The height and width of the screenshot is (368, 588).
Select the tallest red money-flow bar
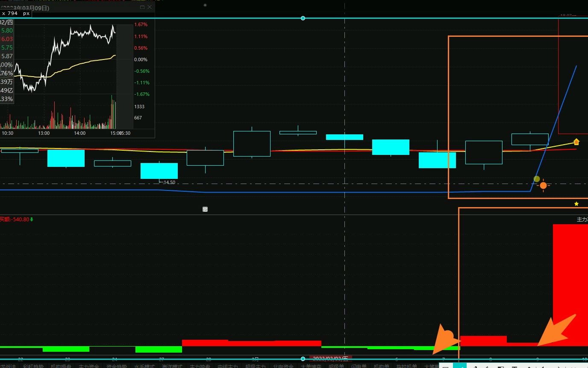point(570,285)
